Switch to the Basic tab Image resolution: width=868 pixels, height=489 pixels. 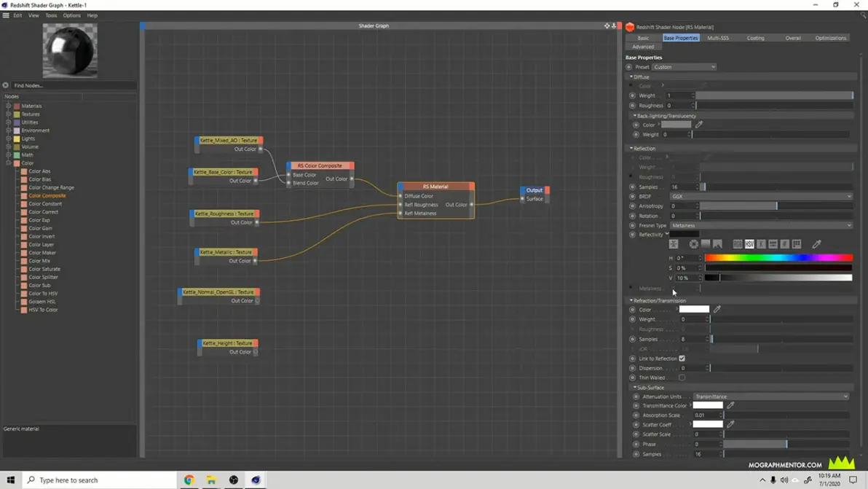pos(643,38)
